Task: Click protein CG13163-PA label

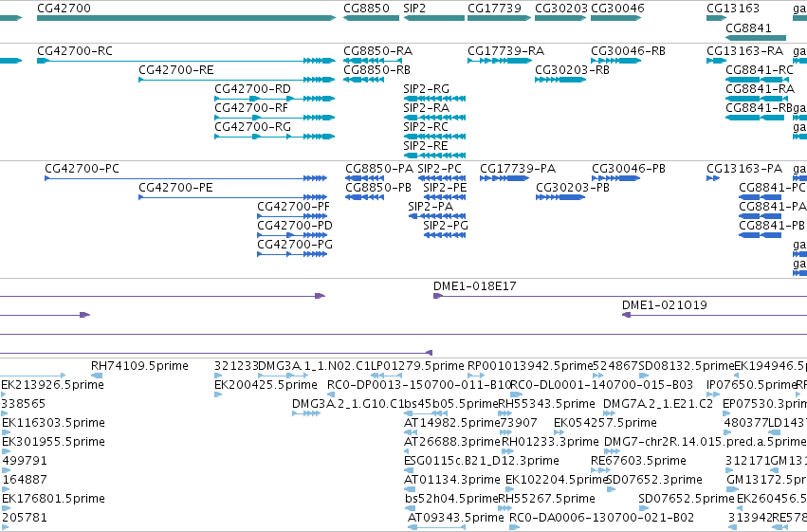Action: click(x=744, y=169)
